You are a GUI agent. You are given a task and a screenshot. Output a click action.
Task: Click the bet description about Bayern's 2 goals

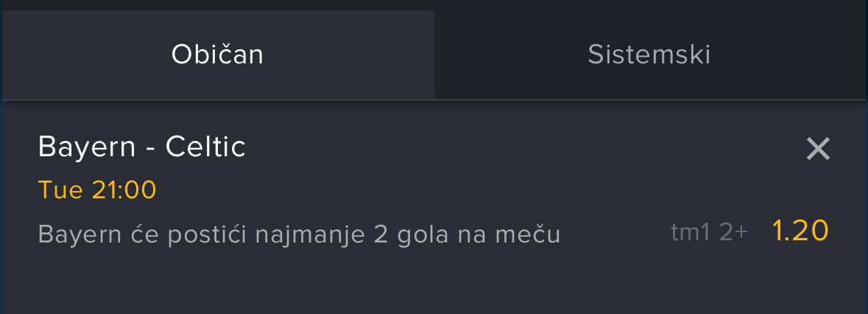(299, 234)
